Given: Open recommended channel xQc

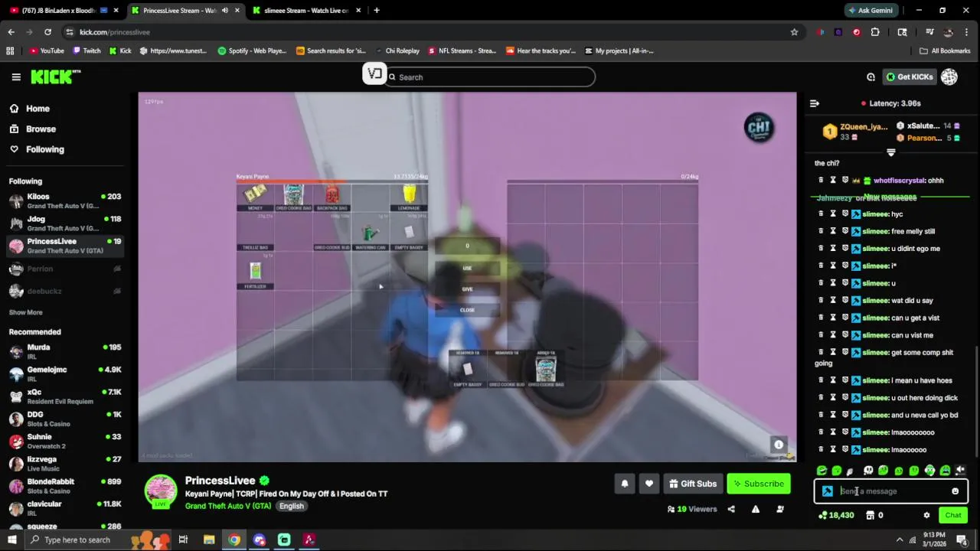Looking at the screenshot, I should pos(66,396).
